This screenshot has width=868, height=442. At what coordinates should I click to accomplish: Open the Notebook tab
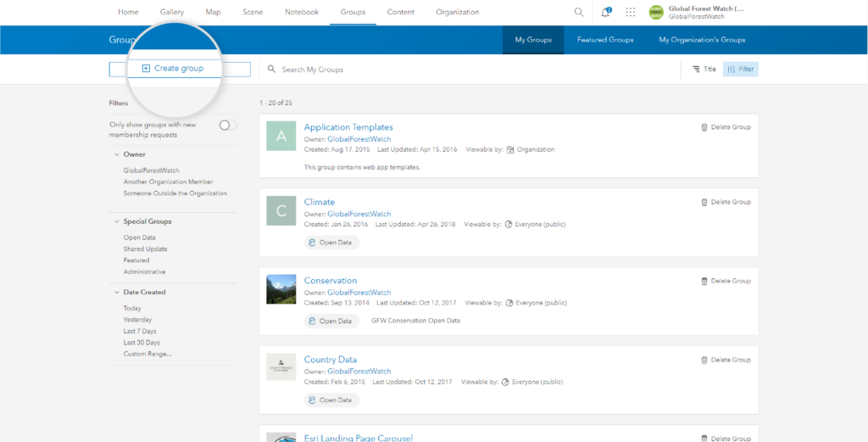pos(302,12)
